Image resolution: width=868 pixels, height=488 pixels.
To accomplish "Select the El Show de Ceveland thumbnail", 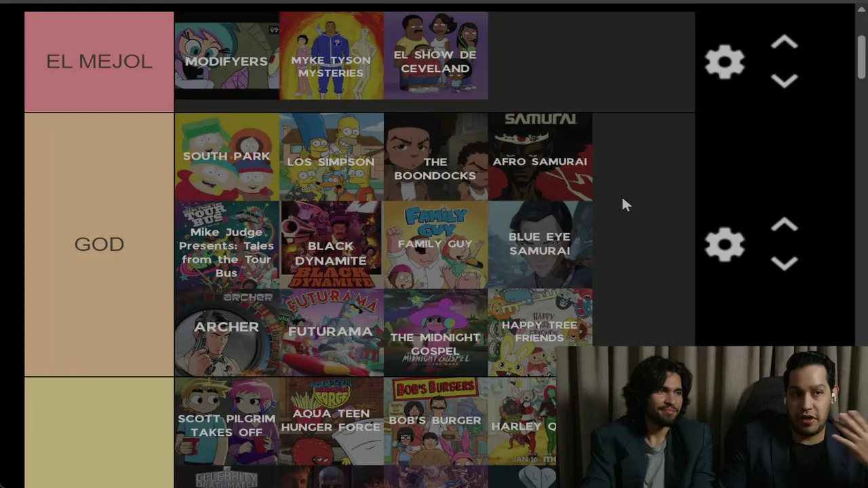I will pos(435,56).
